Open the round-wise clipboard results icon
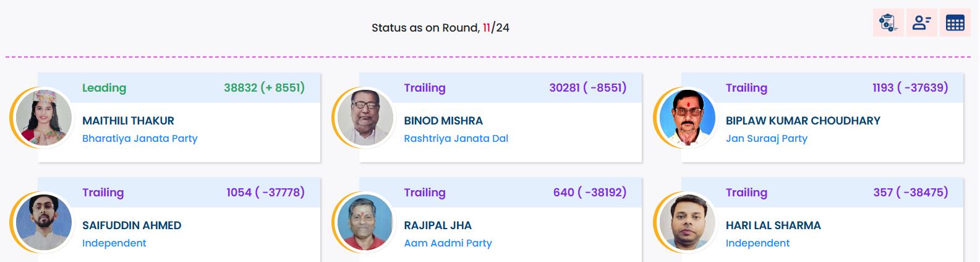 [888, 24]
